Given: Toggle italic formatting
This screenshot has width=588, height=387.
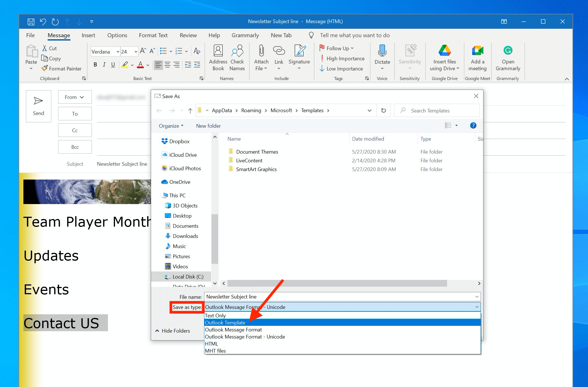Looking at the screenshot, I should (104, 65).
